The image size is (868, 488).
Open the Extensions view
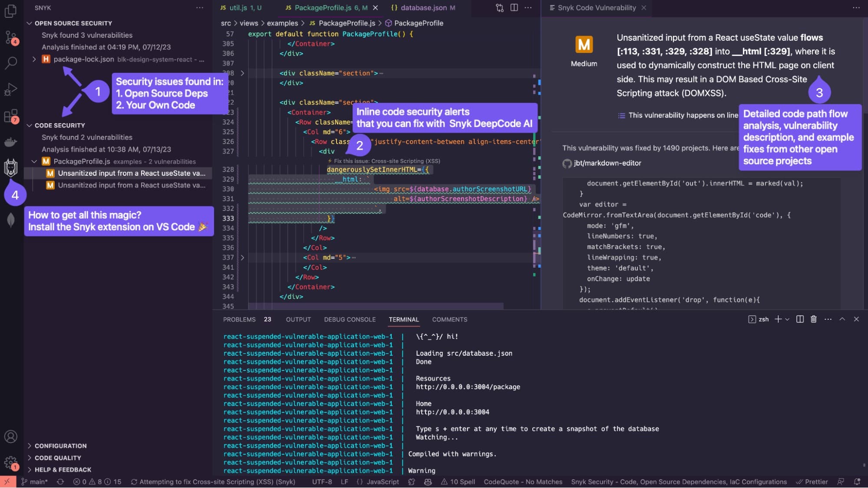(11, 116)
